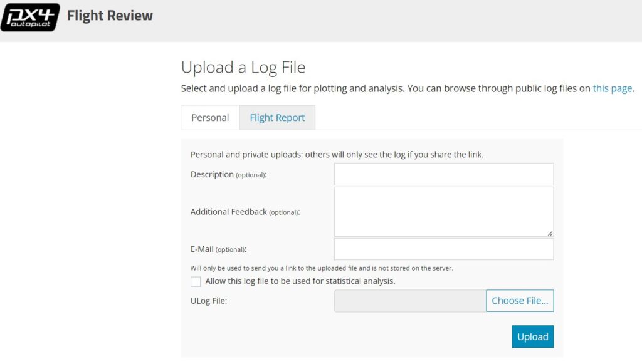Switch to the Flight Report tab

point(277,118)
